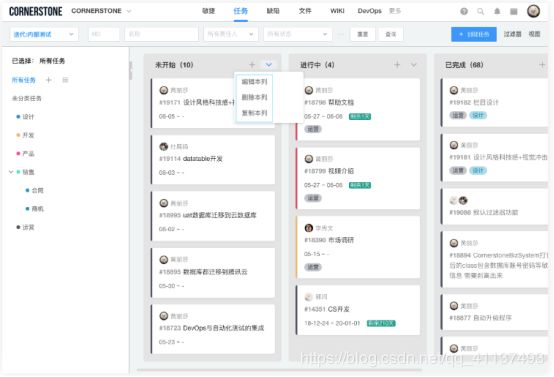
Task: Click assignee avatar on card #18390 市场调研
Action: coord(309,228)
